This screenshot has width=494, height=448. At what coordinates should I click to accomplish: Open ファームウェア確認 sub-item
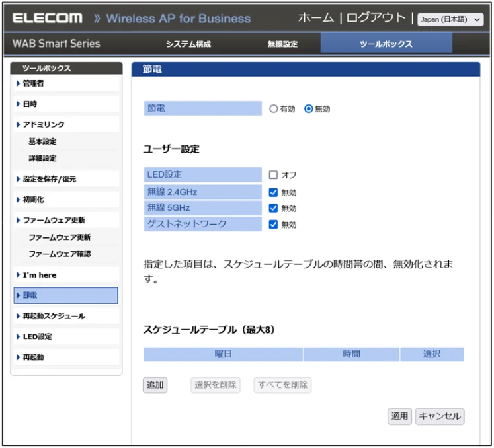point(60,254)
